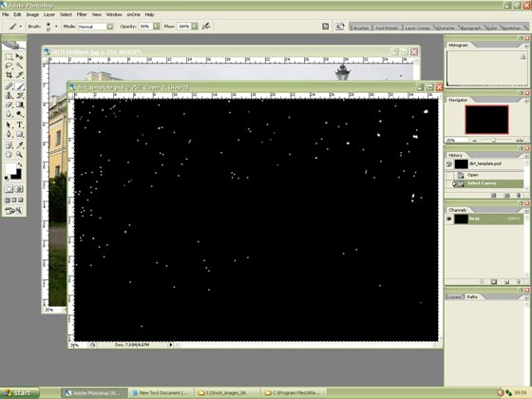
Task: Click the background color swatch
Action: (18, 176)
